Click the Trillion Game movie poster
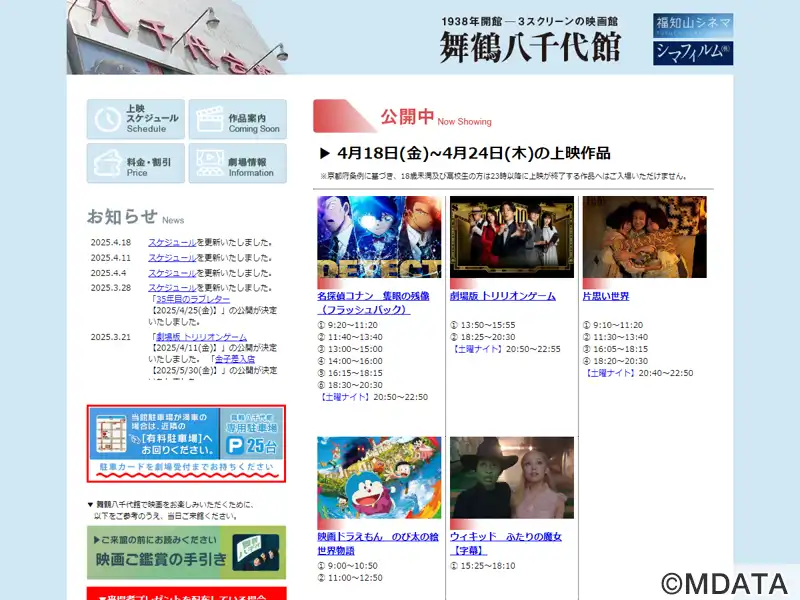The width and height of the screenshot is (800, 600). 512,237
